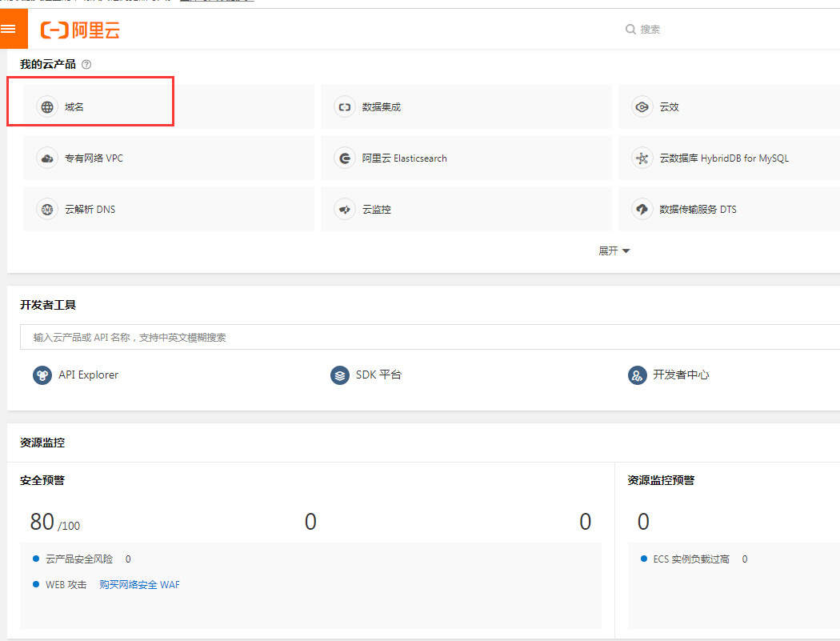Click the 专有网络 VPC cloud icon
The image size is (840, 641).
[47, 158]
